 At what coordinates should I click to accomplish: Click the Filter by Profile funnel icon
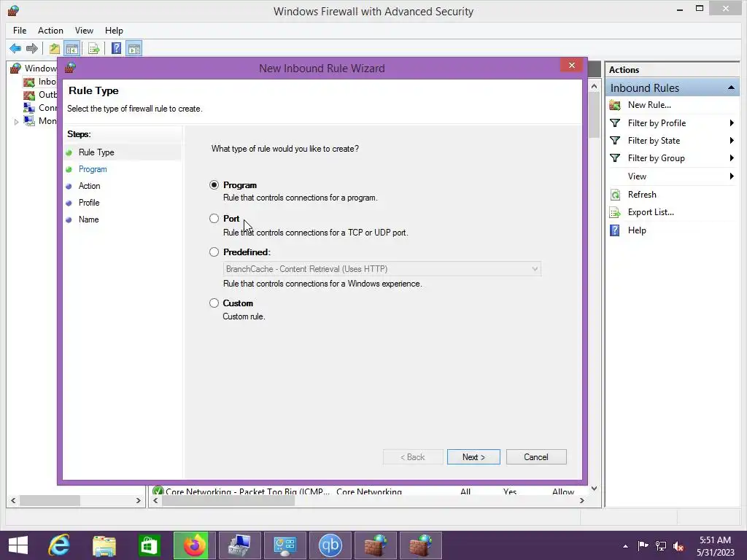point(615,122)
